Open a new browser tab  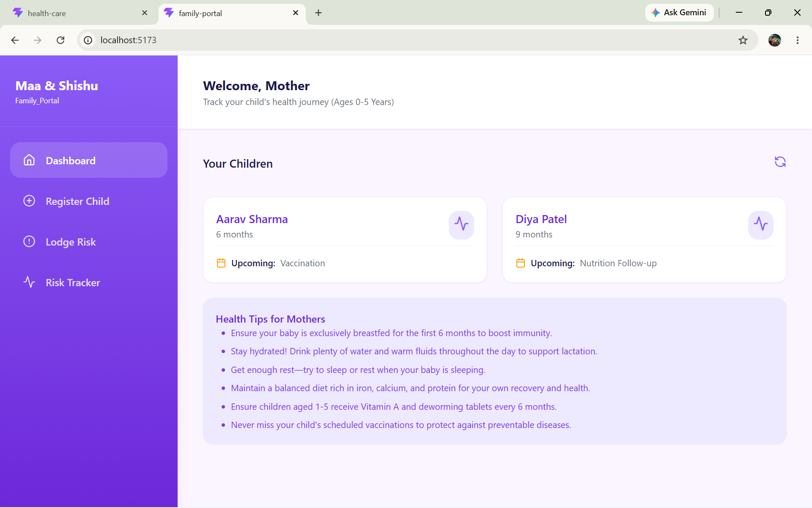pos(318,13)
